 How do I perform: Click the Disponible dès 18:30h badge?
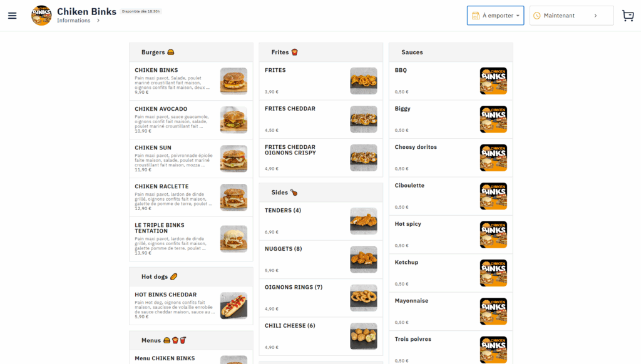tap(141, 11)
